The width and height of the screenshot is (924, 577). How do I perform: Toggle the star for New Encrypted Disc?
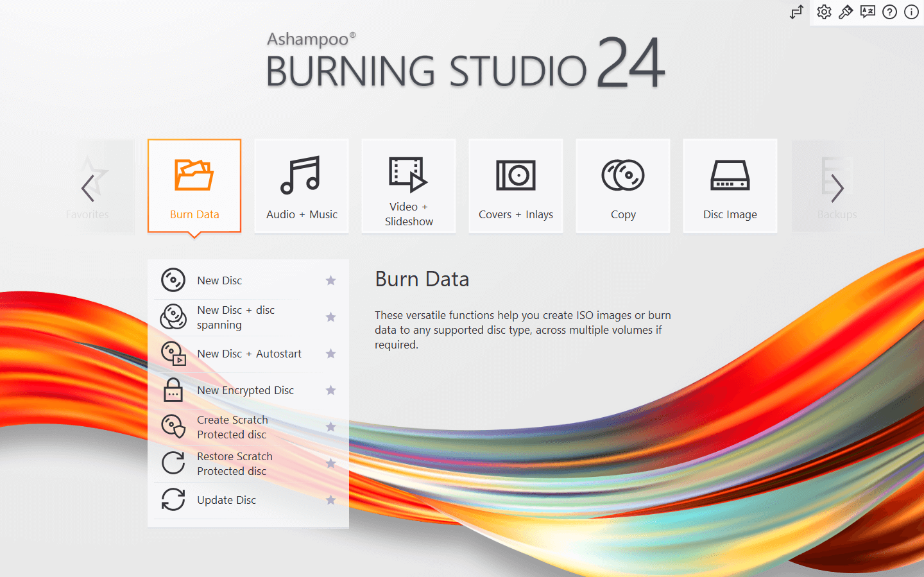(x=330, y=390)
